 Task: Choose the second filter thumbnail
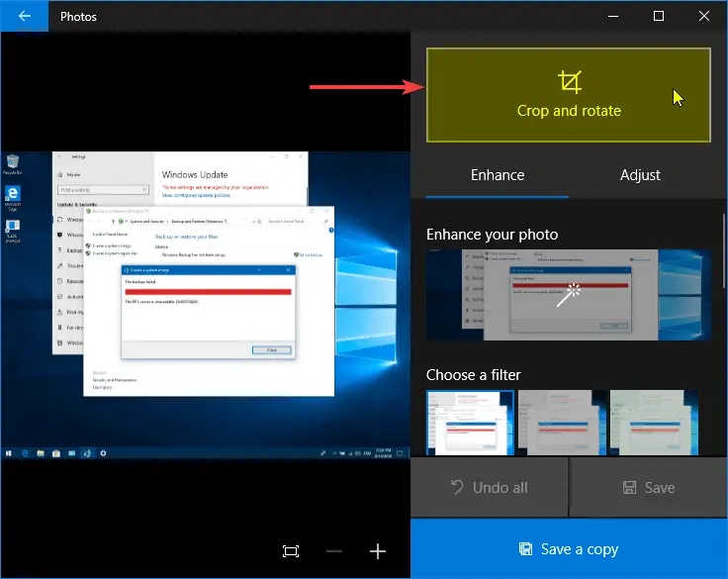[x=562, y=423]
